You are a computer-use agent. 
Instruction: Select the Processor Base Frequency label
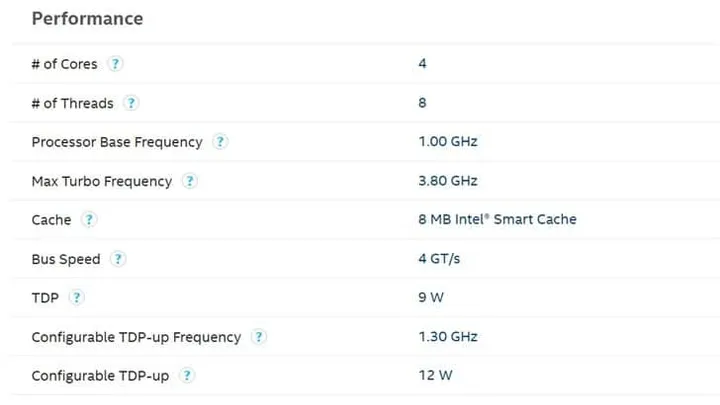pyautogui.click(x=117, y=142)
